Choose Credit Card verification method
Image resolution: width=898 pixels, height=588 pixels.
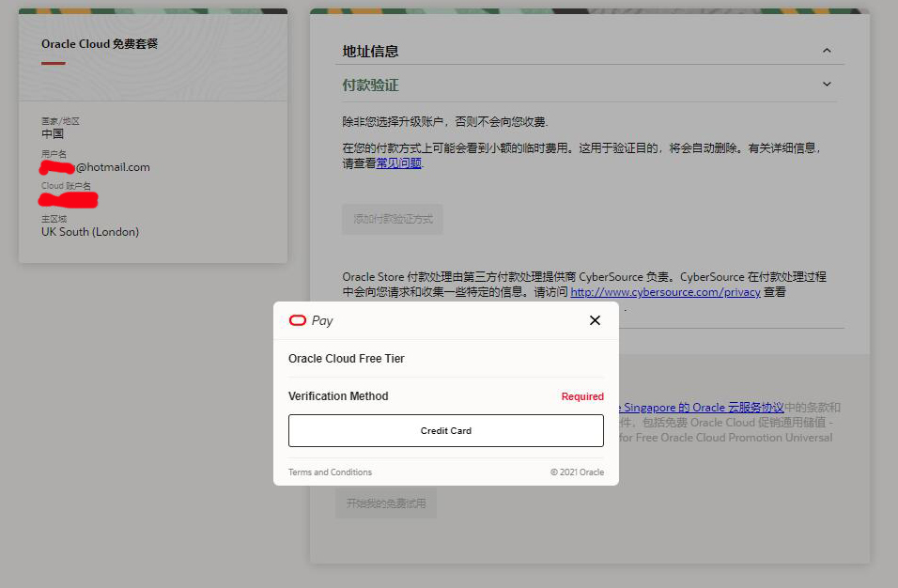(445, 430)
